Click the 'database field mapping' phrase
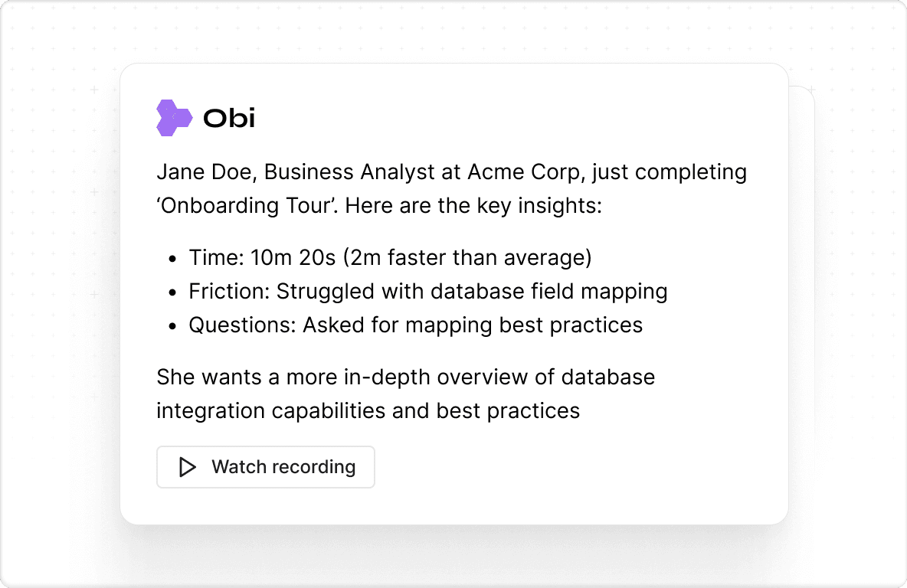Image resolution: width=907 pixels, height=588 pixels. (549, 292)
